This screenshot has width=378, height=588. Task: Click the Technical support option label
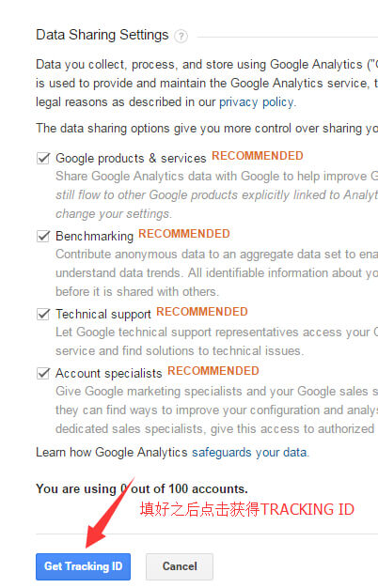[103, 315]
